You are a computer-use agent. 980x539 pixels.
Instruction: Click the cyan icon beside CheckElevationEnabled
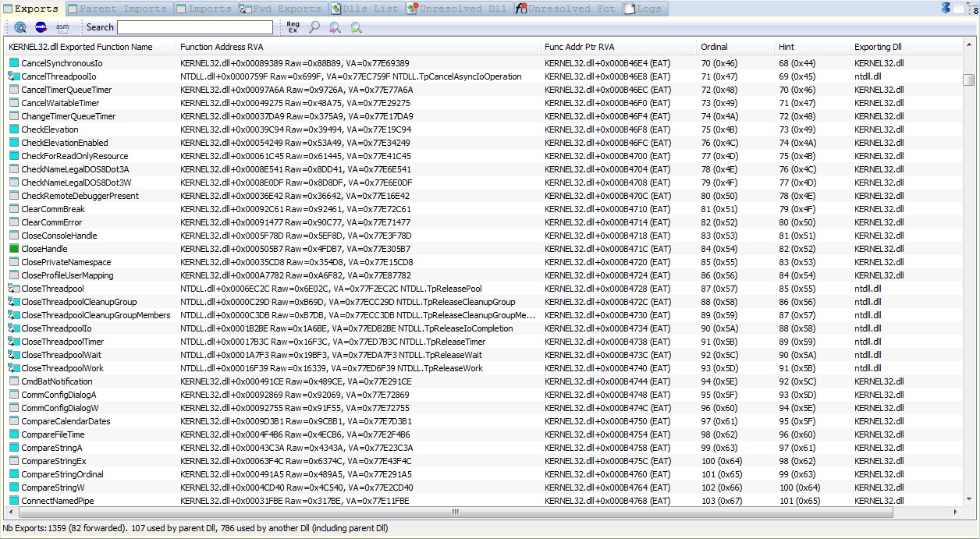(13, 143)
